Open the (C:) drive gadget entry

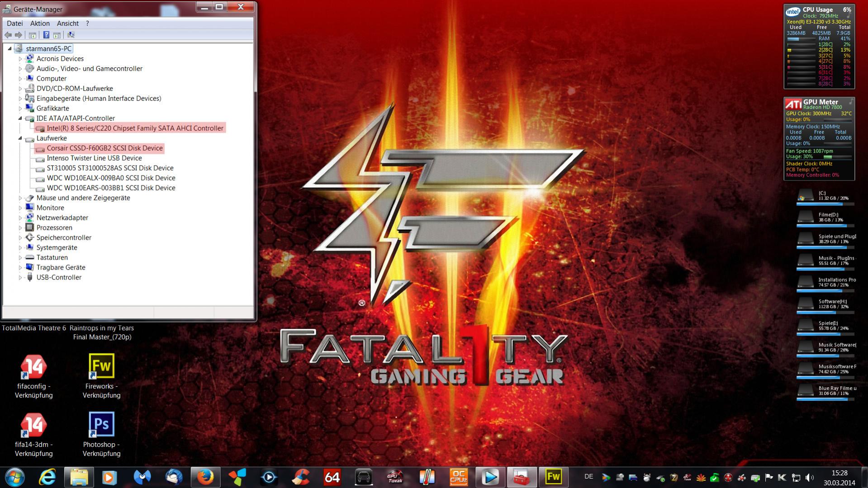click(825, 196)
